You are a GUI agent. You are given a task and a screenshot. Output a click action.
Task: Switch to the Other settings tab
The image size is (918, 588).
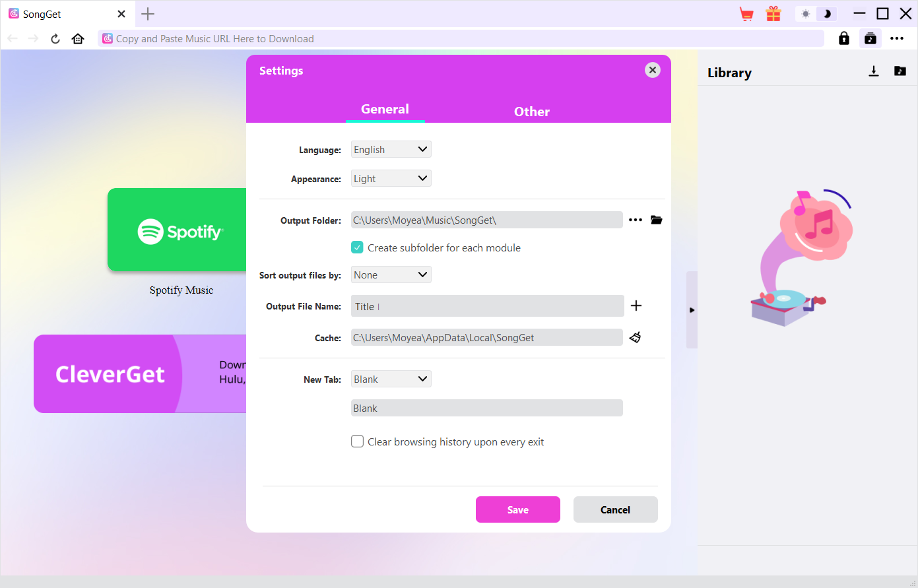pyautogui.click(x=531, y=112)
